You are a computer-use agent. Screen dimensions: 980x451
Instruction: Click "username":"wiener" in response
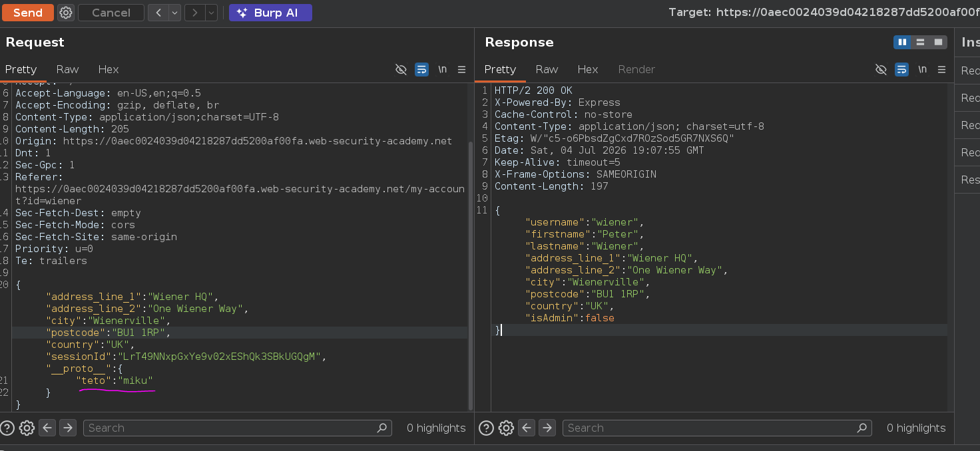point(585,222)
